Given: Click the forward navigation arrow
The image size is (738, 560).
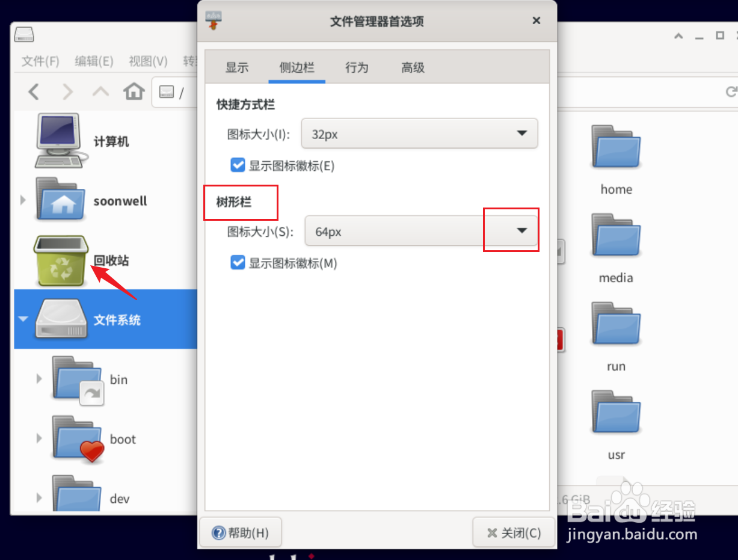Looking at the screenshot, I should (x=67, y=92).
